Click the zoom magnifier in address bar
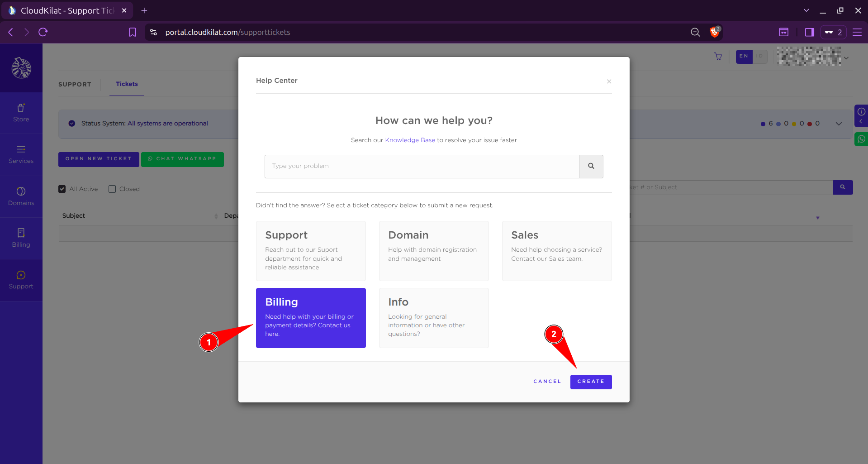The height and width of the screenshot is (464, 868). pos(695,32)
